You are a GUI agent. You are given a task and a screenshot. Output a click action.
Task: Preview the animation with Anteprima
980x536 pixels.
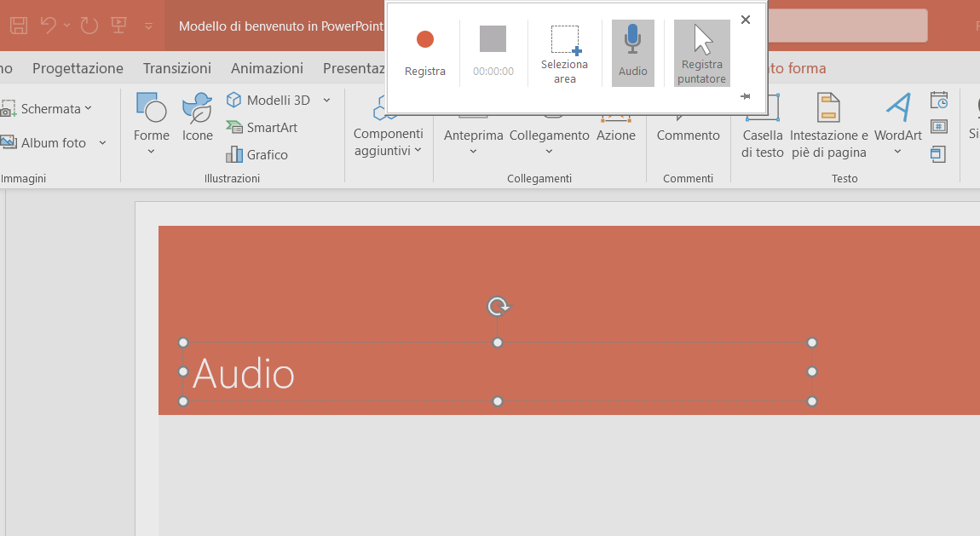(x=473, y=128)
